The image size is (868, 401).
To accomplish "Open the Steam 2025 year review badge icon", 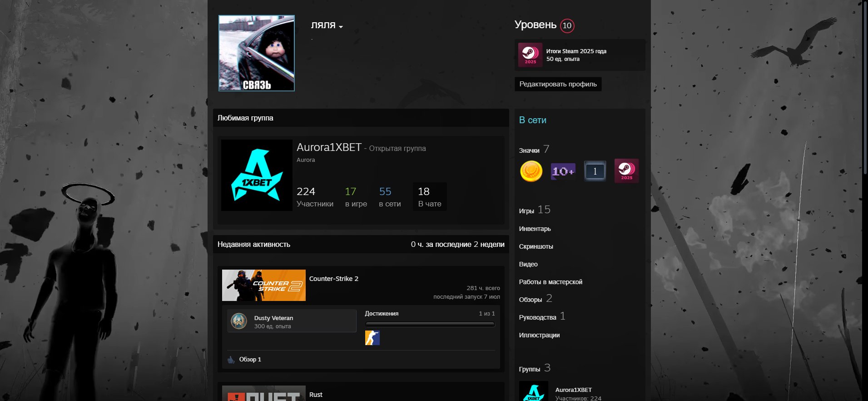I will tap(530, 55).
